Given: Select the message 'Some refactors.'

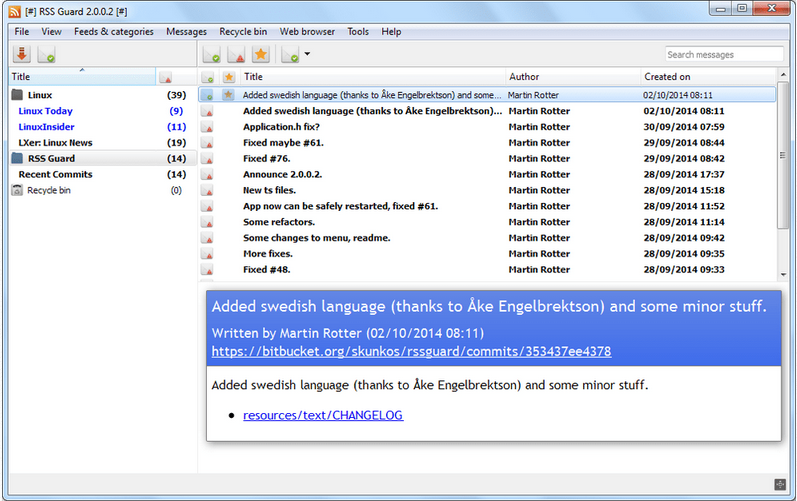Looking at the screenshot, I should [279, 222].
